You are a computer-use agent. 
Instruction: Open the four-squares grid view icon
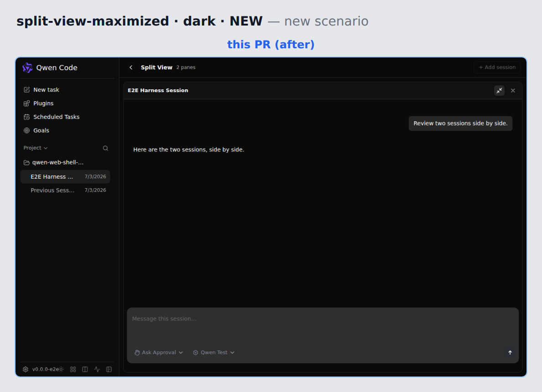click(73, 370)
